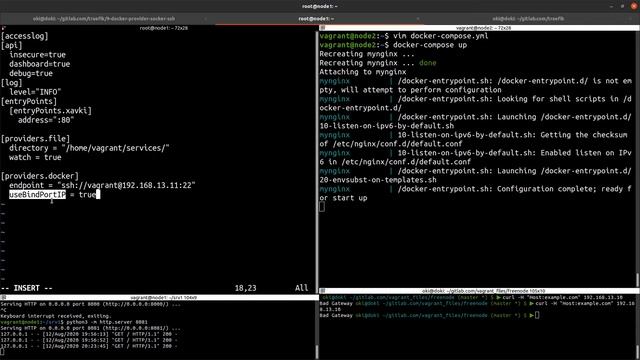The width and height of the screenshot is (640, 360).
Task: Click the [providers.docker] header
Action: (x=40, y=176)
